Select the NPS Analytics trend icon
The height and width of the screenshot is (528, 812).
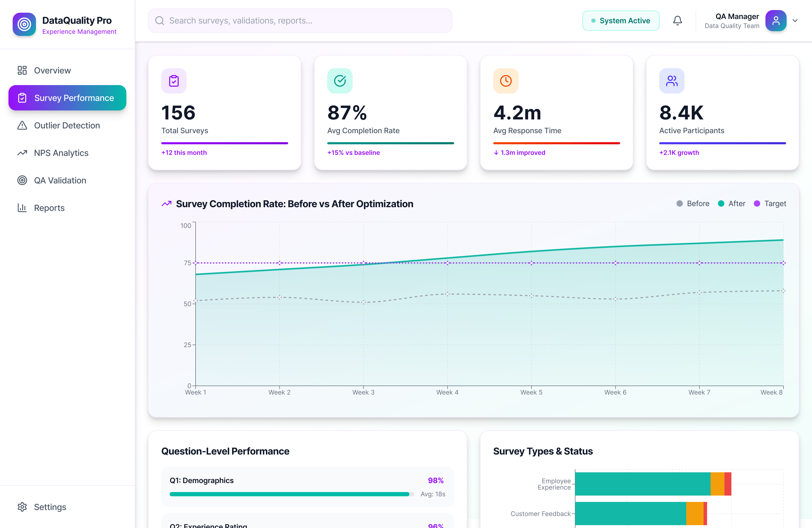click(22, 153)
